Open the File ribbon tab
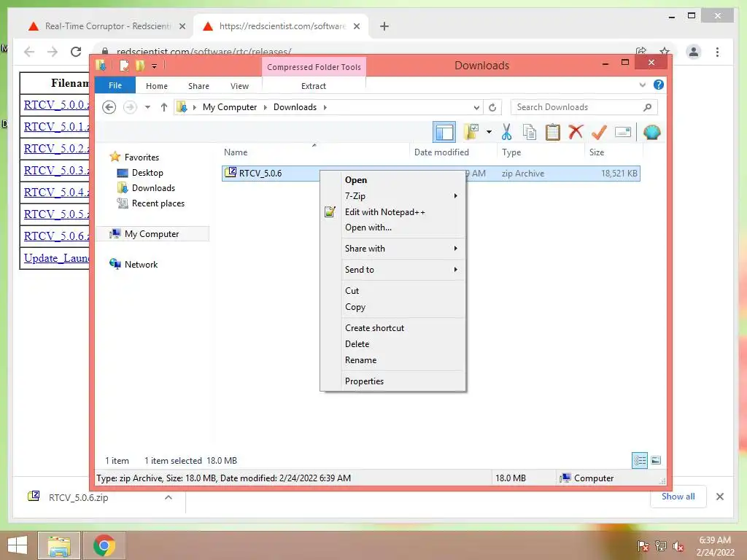The width and height of the screenshot is (747, 560). 115,86
